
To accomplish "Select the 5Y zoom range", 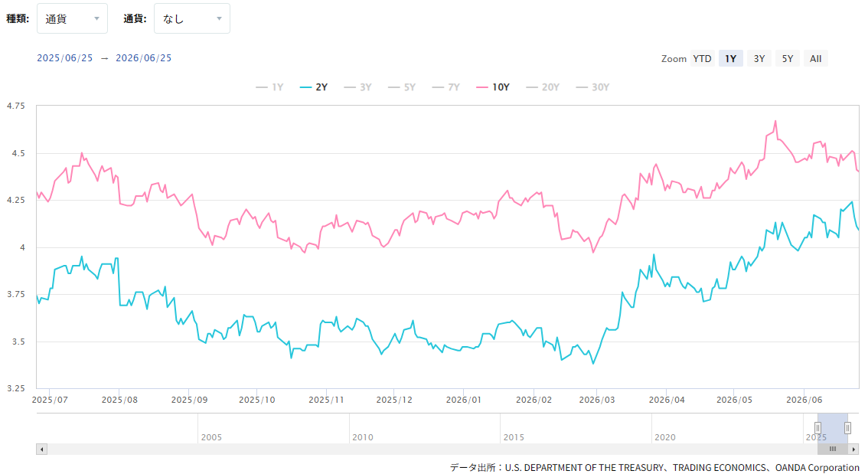I will 787,59.
